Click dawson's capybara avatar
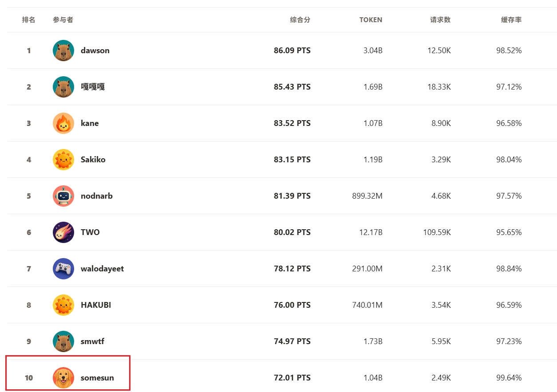557x392 pixels. click(x=63, y=51)
